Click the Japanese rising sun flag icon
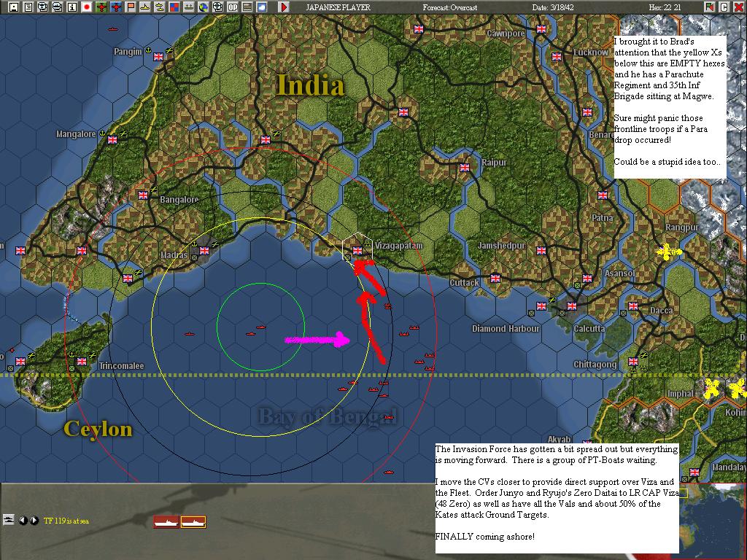 (x=87, y=7)
